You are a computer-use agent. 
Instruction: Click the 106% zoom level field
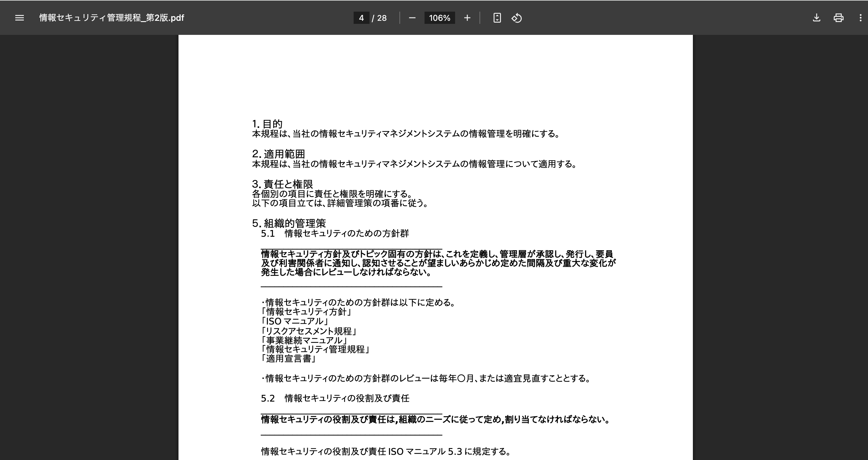click(x=440, y=18)
